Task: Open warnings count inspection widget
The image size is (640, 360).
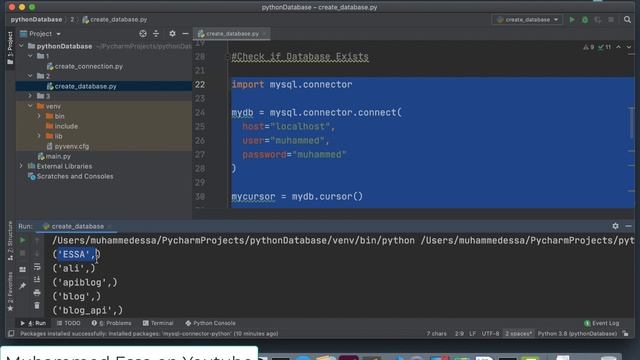Action: pyautogui.click(x=589, y=47)
